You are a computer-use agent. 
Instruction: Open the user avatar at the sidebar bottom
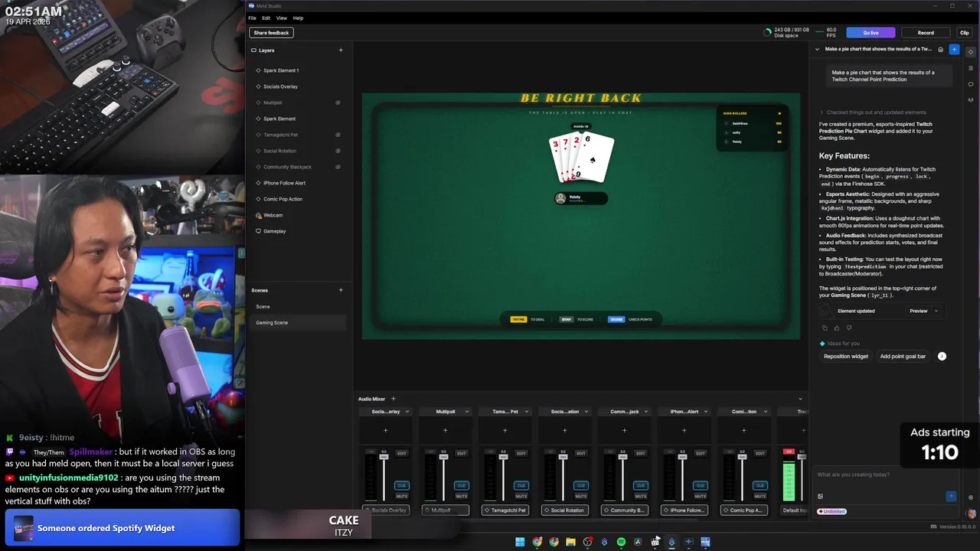[972, 514]
